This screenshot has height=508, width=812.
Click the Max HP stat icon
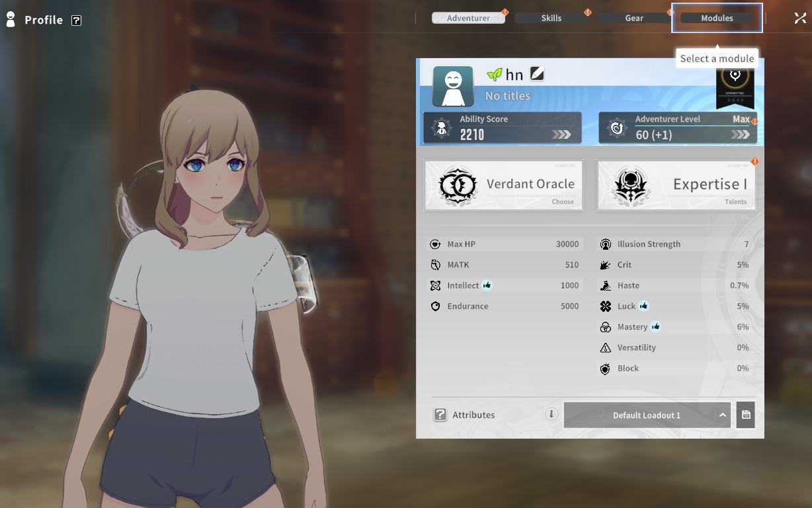pos(435,244)
